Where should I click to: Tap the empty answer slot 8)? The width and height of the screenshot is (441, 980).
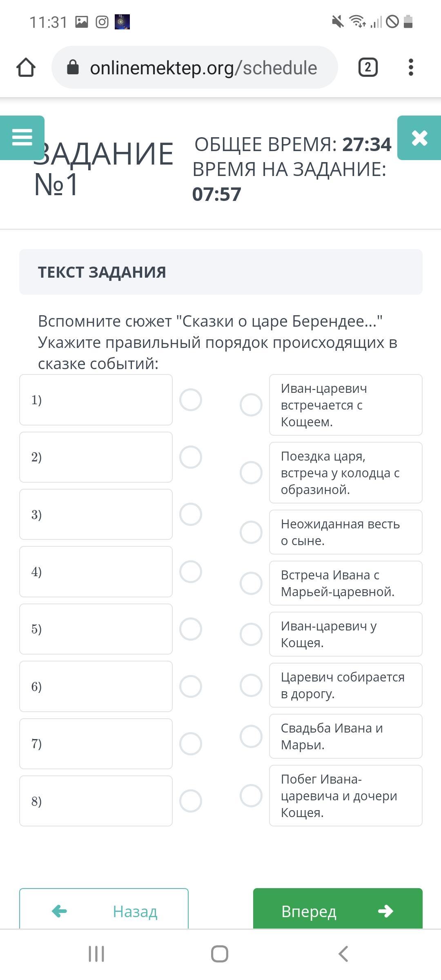[96, 801]
